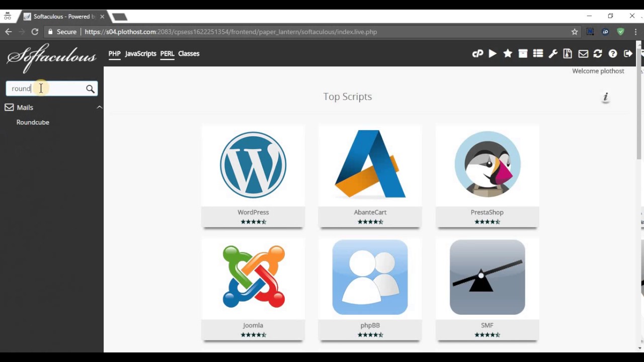Click the play-shaped Demos icon
This screenshot has height=362, width=644.
coord(493,54)
